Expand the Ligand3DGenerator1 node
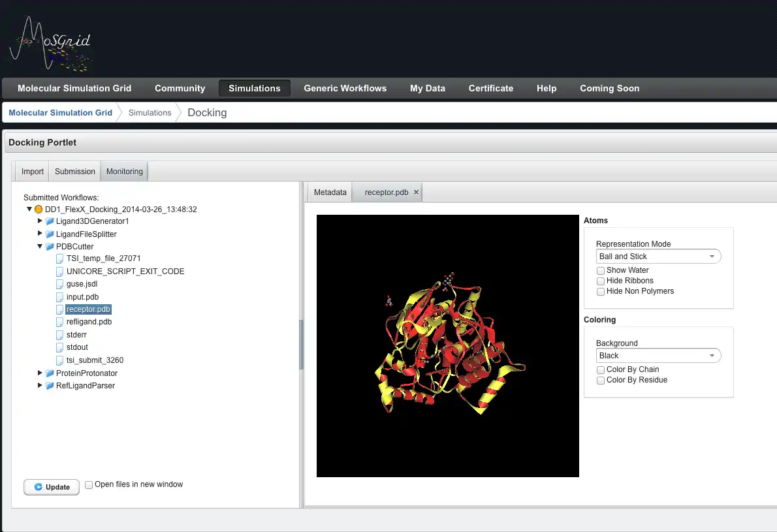777x532 pixels. point(40,221)
